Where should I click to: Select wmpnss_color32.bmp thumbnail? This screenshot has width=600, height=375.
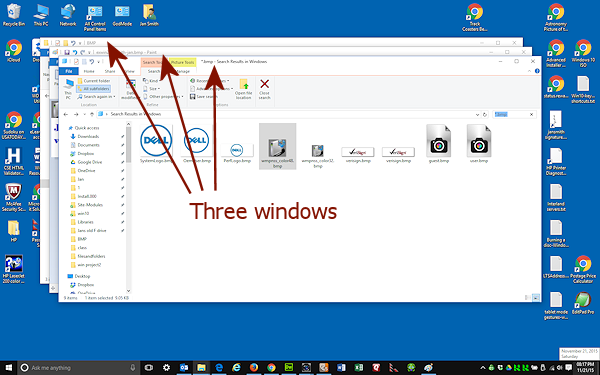318,155
